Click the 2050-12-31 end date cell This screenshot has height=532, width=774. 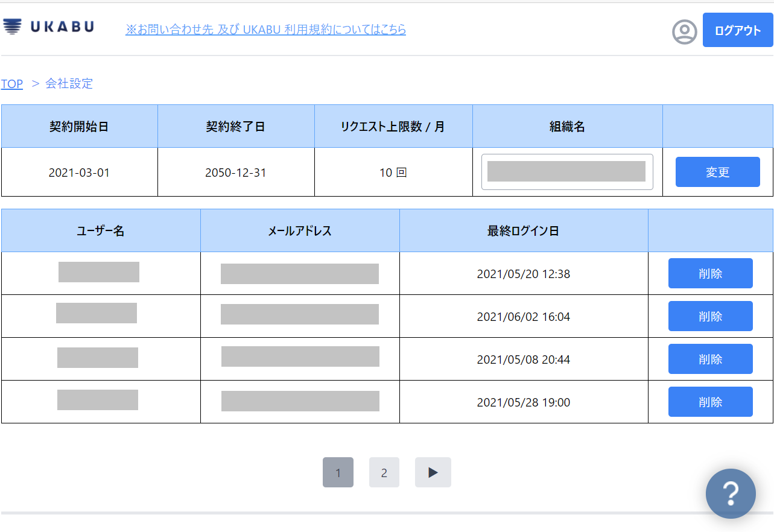(236, 173)
